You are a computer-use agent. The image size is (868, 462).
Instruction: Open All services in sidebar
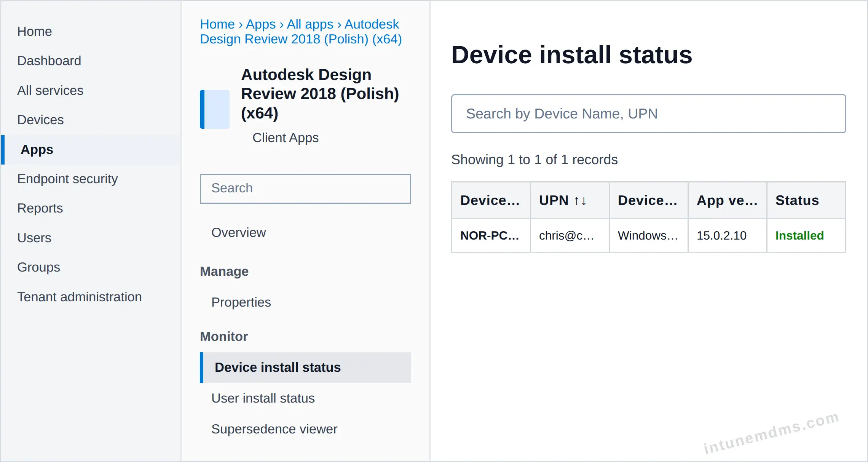(50, 90)
